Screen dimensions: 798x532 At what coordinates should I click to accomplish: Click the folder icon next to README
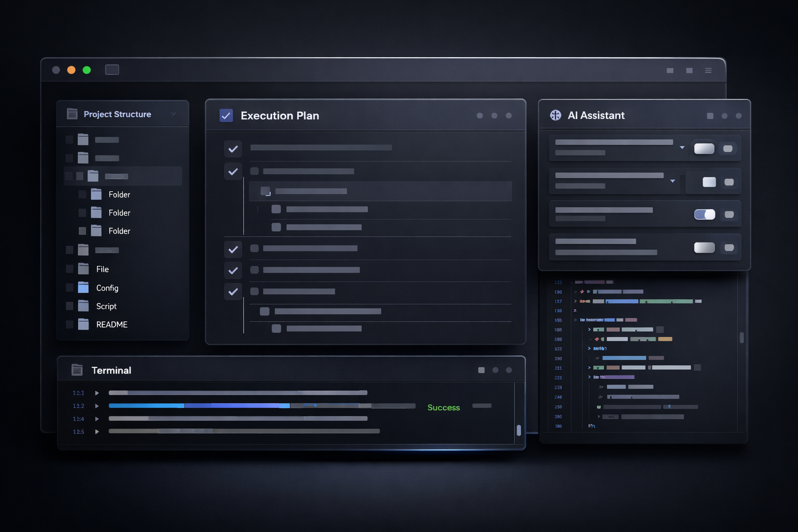(83, 324)
